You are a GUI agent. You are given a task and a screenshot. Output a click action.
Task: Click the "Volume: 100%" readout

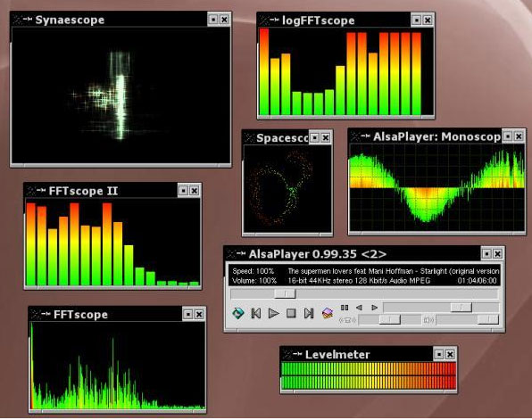coord(254,281)
